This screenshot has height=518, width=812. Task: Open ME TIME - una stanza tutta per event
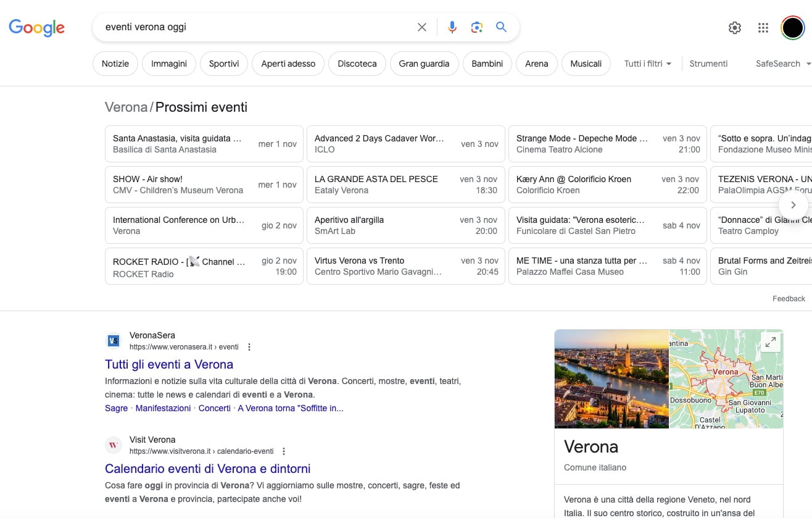point(608,266)
